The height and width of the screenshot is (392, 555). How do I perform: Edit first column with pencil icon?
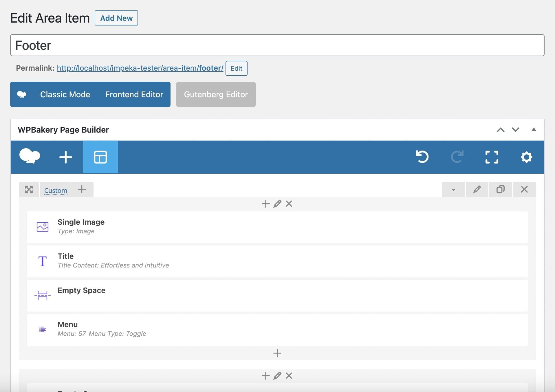(x=277, y=204)
